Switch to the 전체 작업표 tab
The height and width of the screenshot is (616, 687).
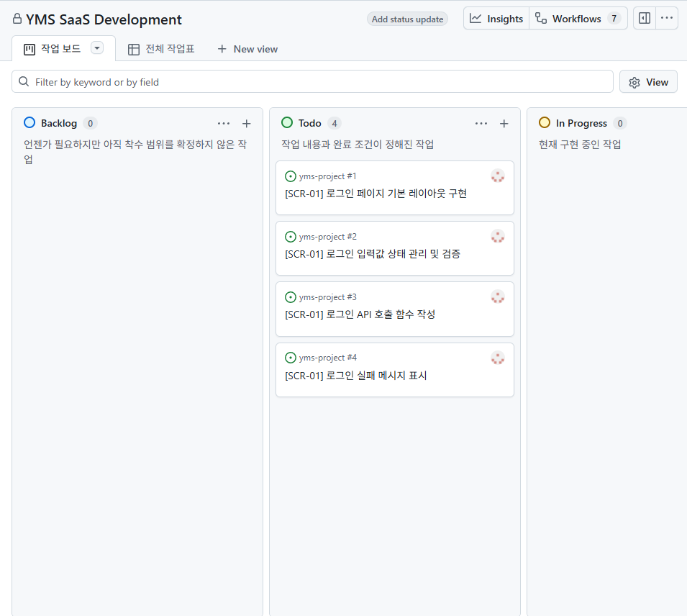coord(161,49)
